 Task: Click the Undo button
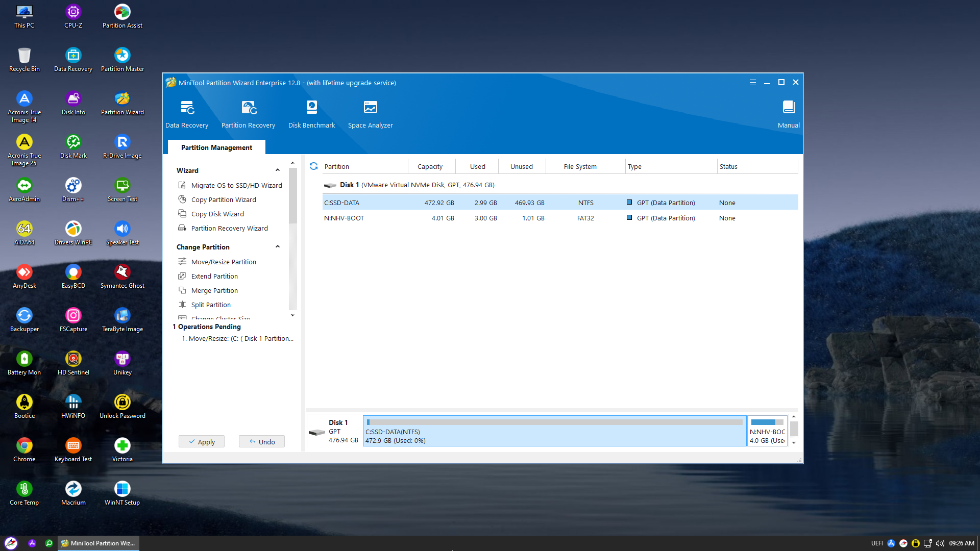tap(262, 442)
